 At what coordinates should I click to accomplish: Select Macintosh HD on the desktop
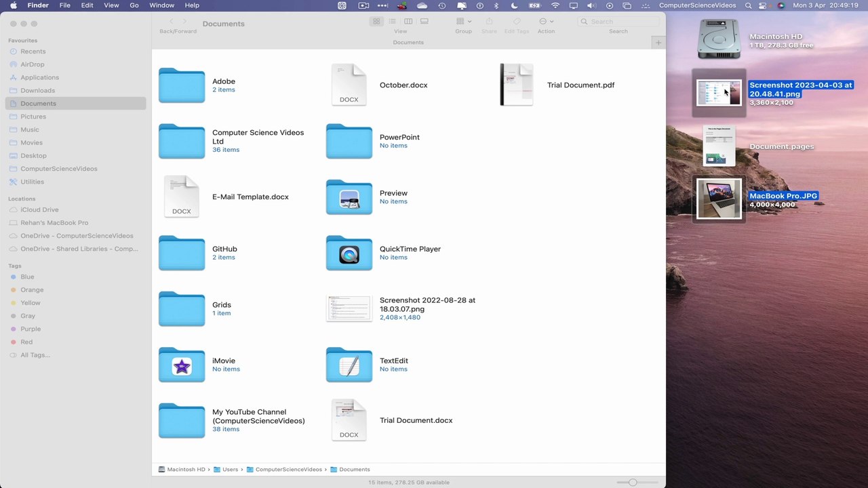(x=718, y=39)
